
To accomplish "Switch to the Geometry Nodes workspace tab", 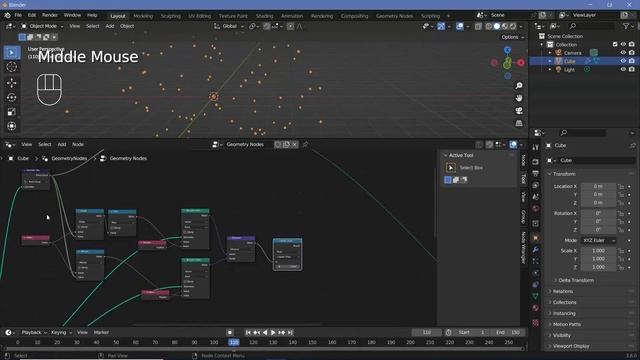I will [394, 16].
